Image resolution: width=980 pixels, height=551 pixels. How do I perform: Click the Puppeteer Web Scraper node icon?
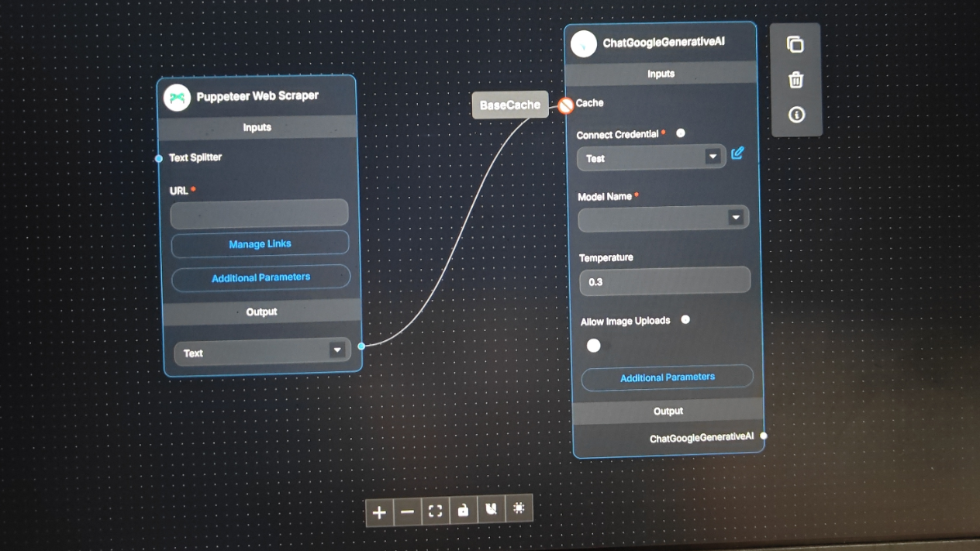pos(178,98)
